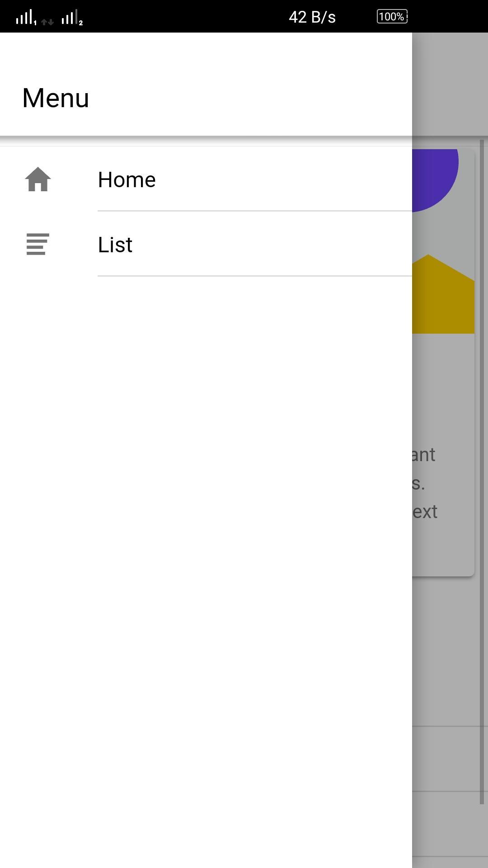488x868 pixels.
Task: Tap the List lines icon
Action: pos(38,244)
